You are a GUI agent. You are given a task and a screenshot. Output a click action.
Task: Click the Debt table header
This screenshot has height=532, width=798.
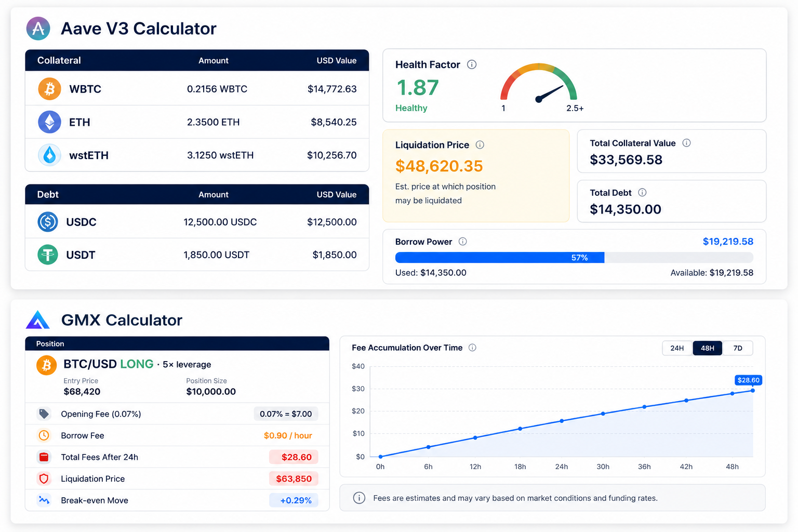[197, 194]
